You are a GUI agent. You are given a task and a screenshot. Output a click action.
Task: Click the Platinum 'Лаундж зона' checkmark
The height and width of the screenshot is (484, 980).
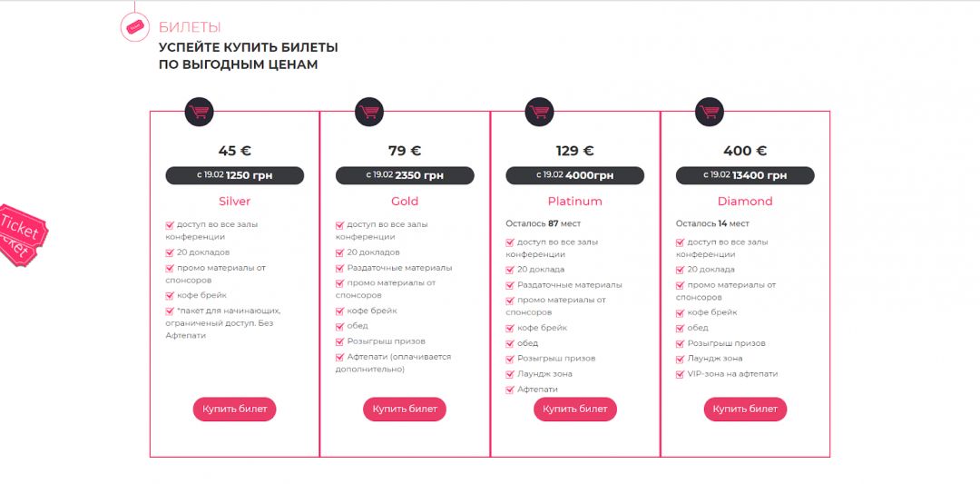point(511,373)
